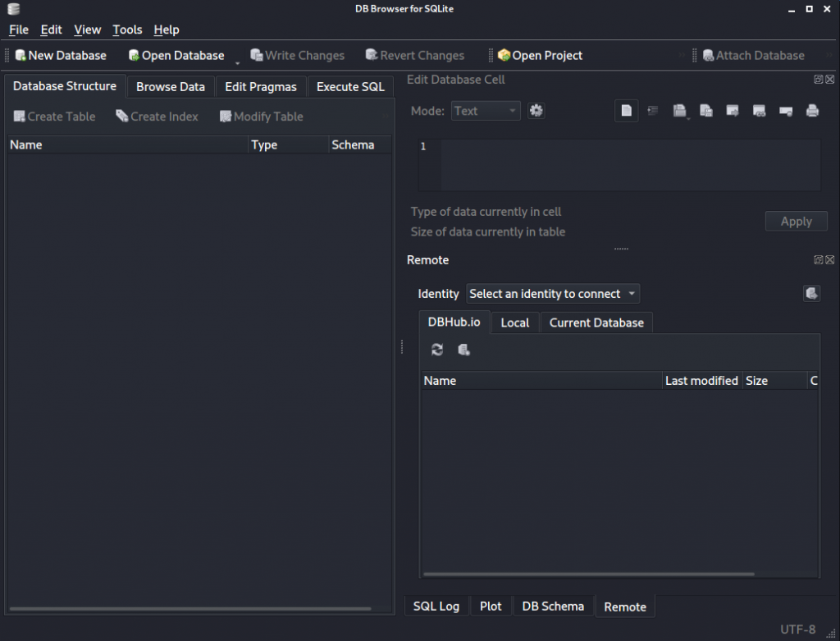Click the Apply button
This screenshot has height=641, width=840.
tap(796, 222)
